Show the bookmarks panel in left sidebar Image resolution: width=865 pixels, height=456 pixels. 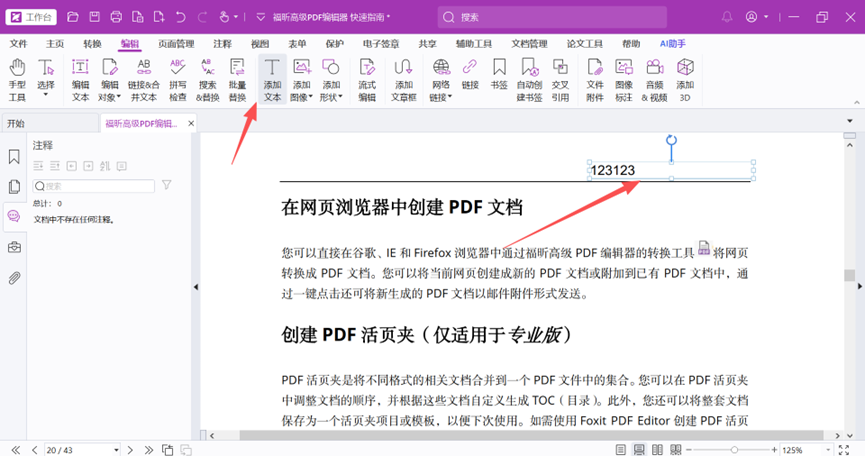coord(14,157)
